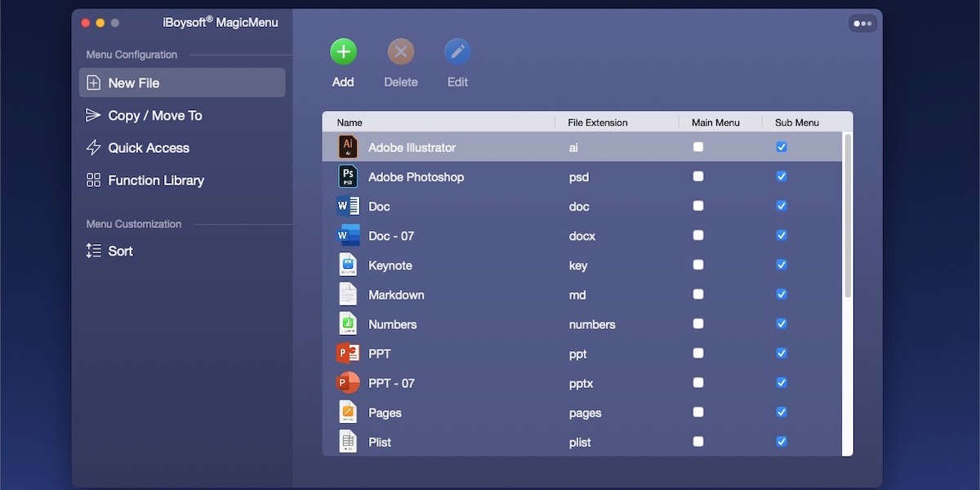Select the Numbers spreadsheet icon

[x=347, y=323]
